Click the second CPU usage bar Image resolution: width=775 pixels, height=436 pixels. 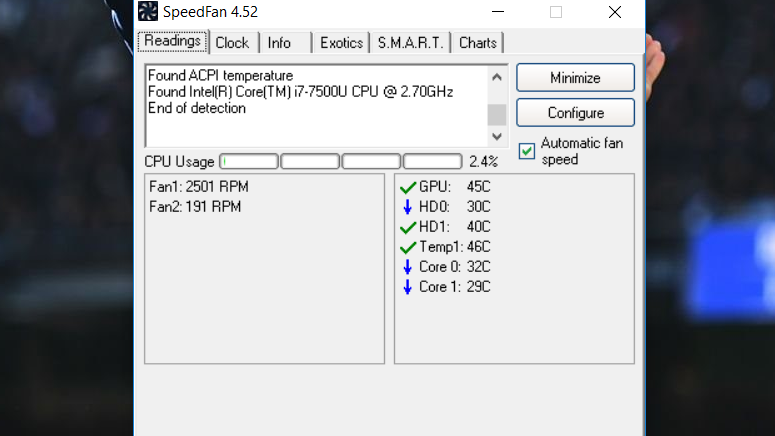(x=310, y=162)
